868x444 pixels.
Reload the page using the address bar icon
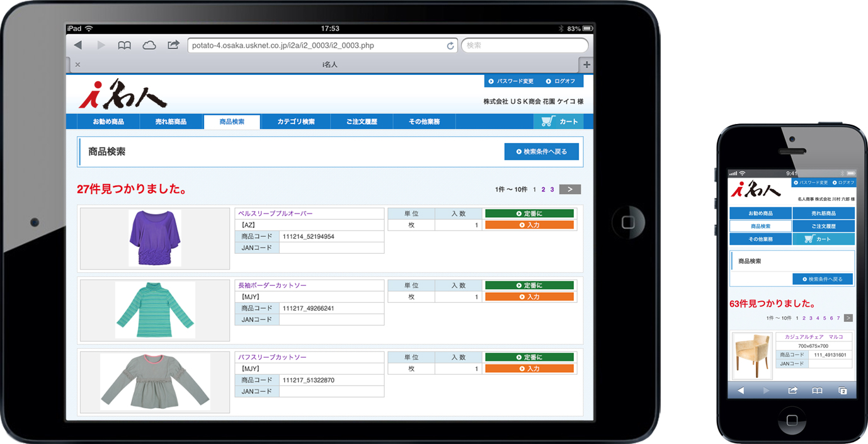pyautogui.click(x=450, y=46)
